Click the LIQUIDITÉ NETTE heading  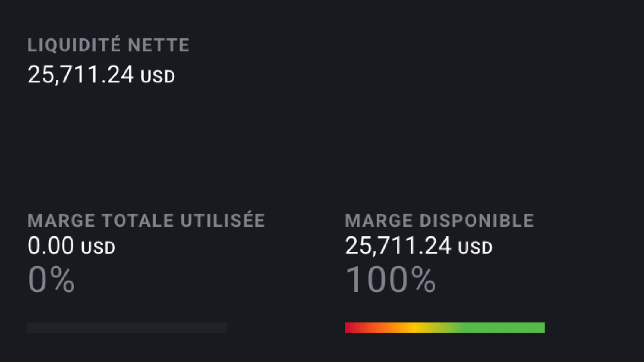(x=108, y=45)
